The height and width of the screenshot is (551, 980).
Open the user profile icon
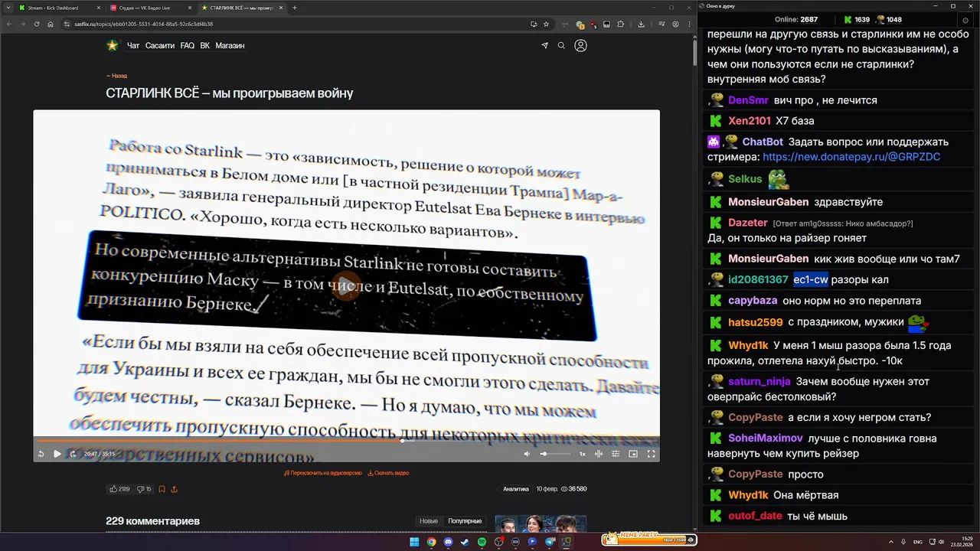pyautogui.click(x=580, y=46)
